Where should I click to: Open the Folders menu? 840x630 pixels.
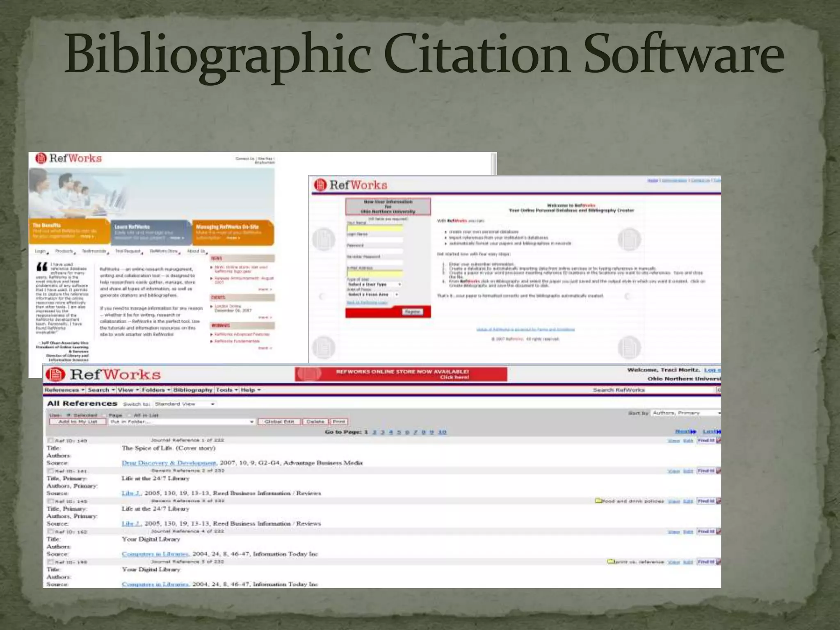coord(156,390)
